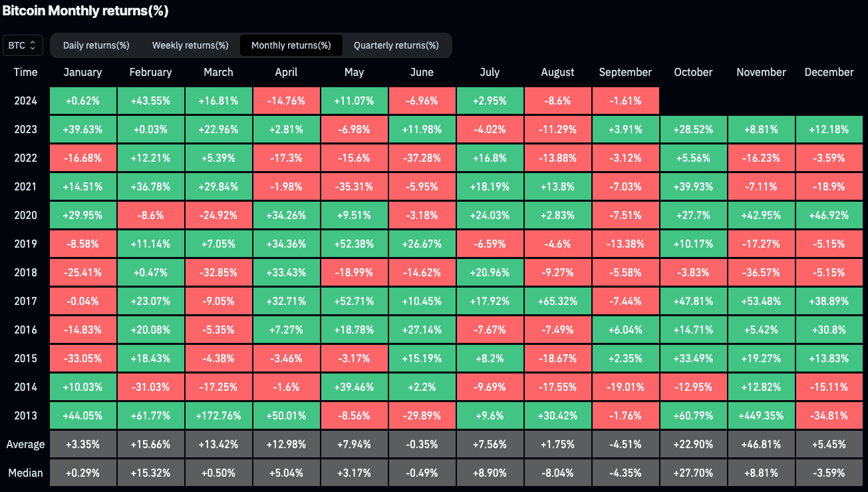Click the -31.03% February 2014 cell
Image resolution: width=868 pixels, height=492 pixels.
[x=151, y=387]
